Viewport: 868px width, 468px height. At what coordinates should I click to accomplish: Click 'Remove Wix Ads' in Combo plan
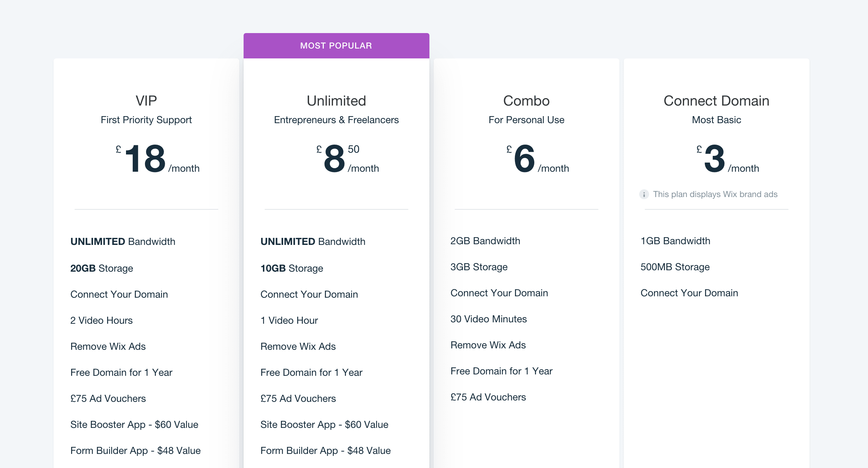tap(488, 345)
